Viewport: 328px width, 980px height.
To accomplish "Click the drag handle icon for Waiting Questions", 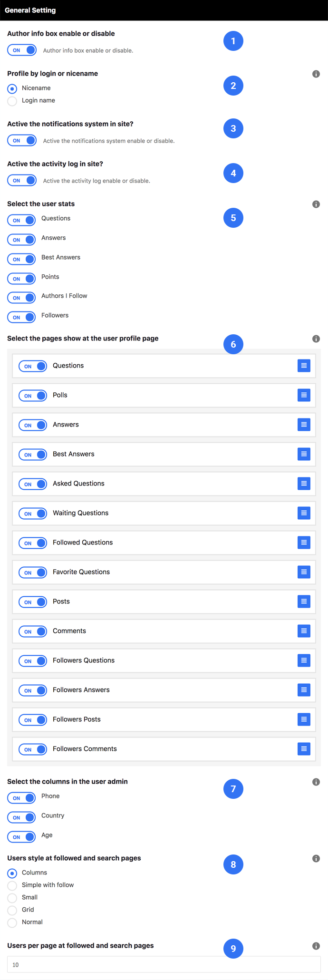I will pyautogui.click(x=304, y=513).
